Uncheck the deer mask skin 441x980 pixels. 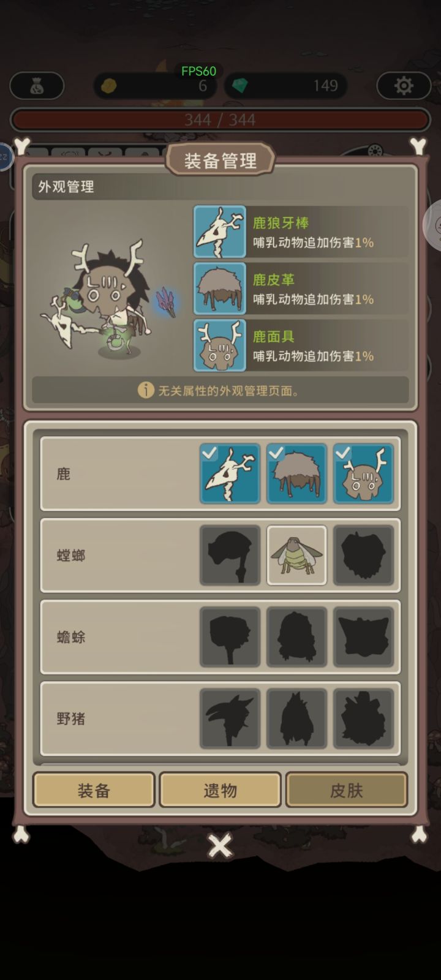click(363, 473)
